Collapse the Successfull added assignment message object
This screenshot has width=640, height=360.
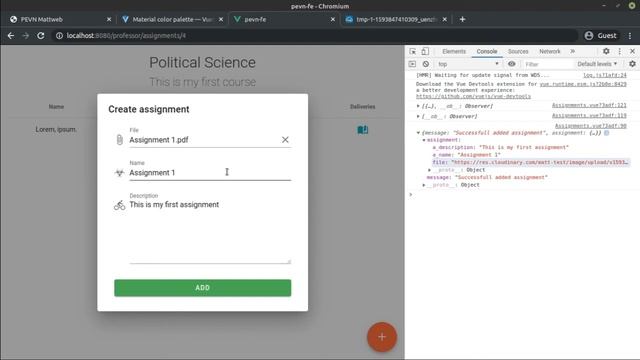418,133
